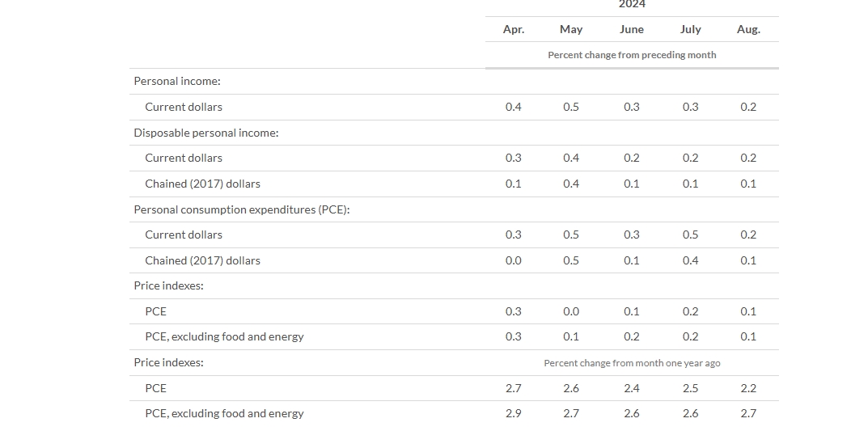Select the May column header
This screenshot has height=448, width=868.
pos(571,30)
